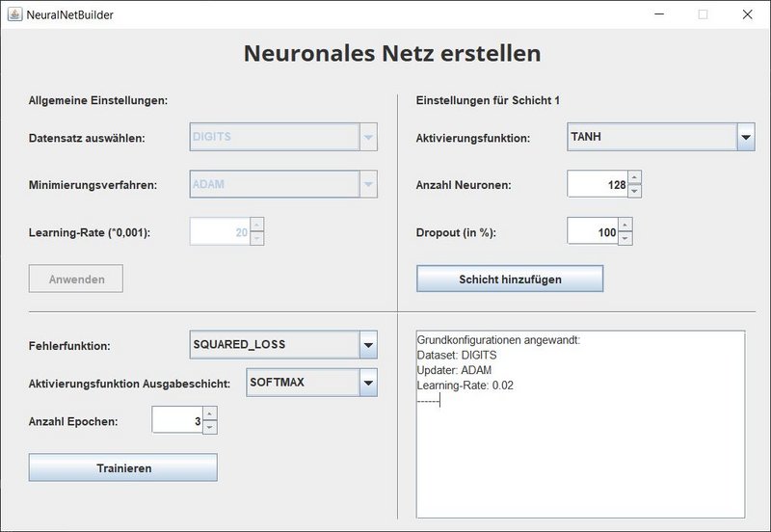771x532 pixels.
Task: Minimize the NeuralNetBuilder window
Action: click(x=658, y=14)
